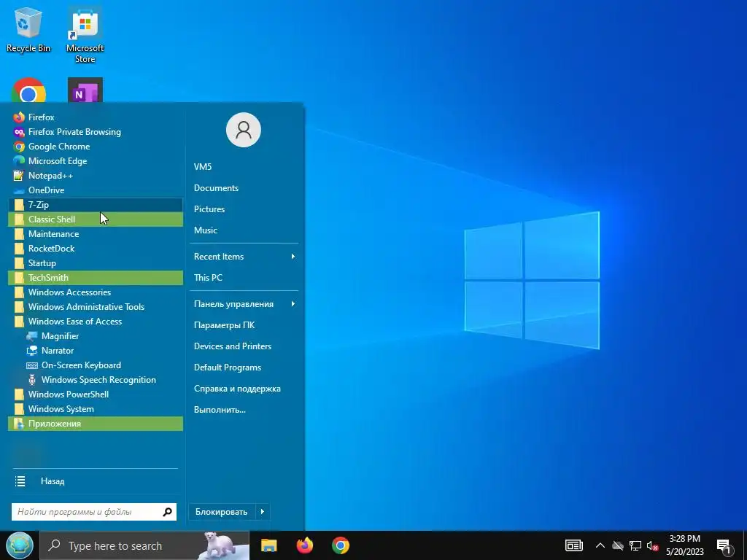
Task: Click the muted volume tray icon
Action: click(652, 545)
